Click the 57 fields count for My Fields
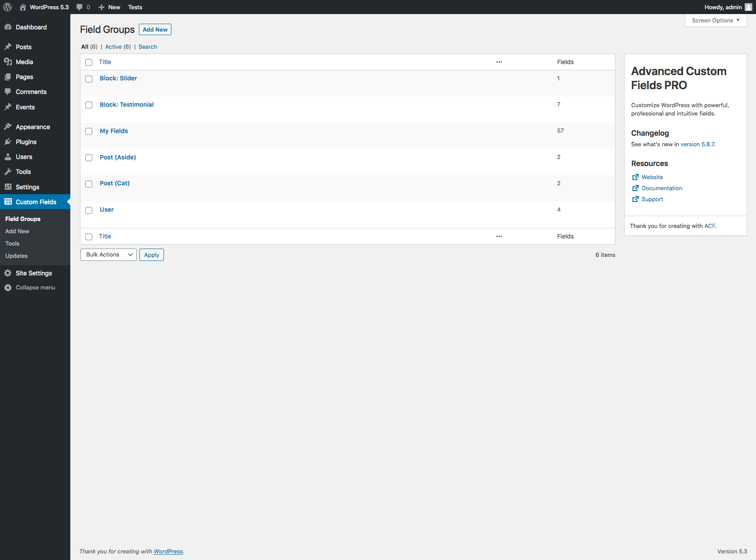Viewport: 756px width, 560px height. coord(560,130)
